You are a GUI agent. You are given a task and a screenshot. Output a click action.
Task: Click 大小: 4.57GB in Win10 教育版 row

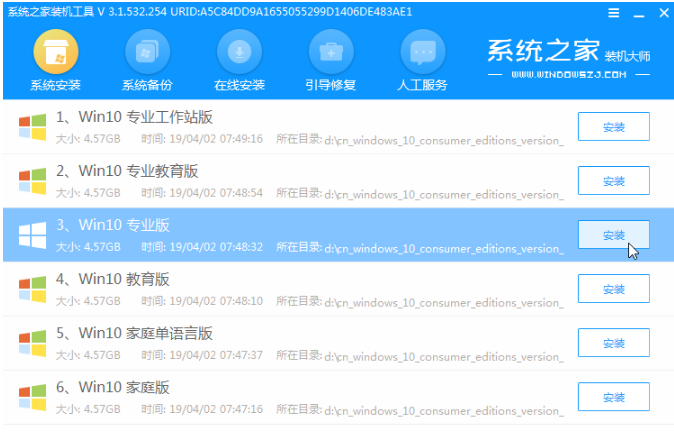tap(88, 301)
